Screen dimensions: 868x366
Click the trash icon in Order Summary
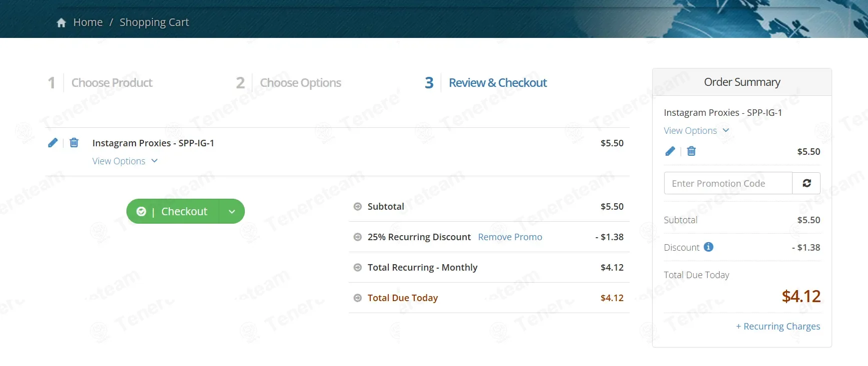coord(692,151)
